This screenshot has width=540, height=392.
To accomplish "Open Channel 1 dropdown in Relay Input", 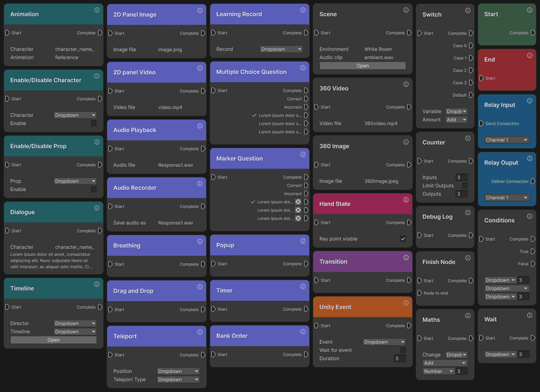I will click(x=507, y=140).
